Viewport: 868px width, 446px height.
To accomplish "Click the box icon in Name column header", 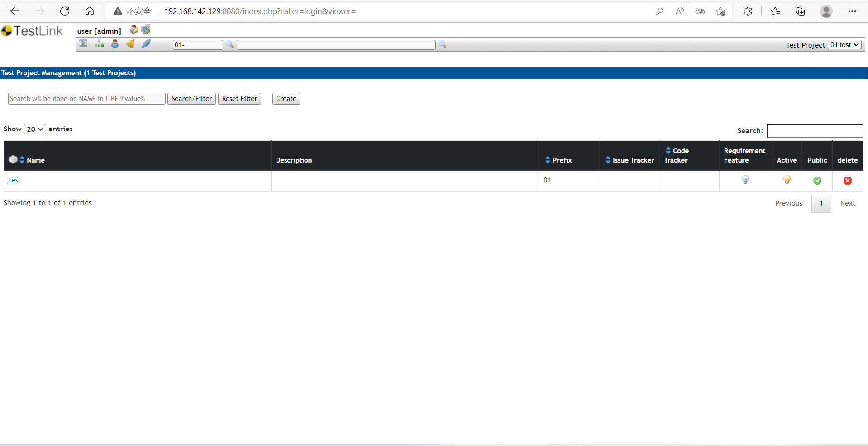I will (13, 159).
